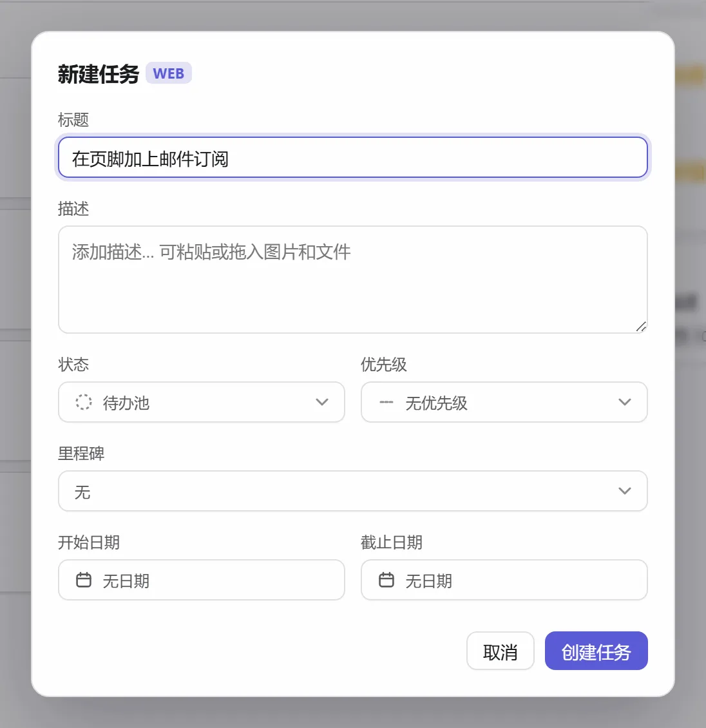The image size is (706, 728).
Task: Click the 里程碑 field label
Action: (x=81, y=454)
